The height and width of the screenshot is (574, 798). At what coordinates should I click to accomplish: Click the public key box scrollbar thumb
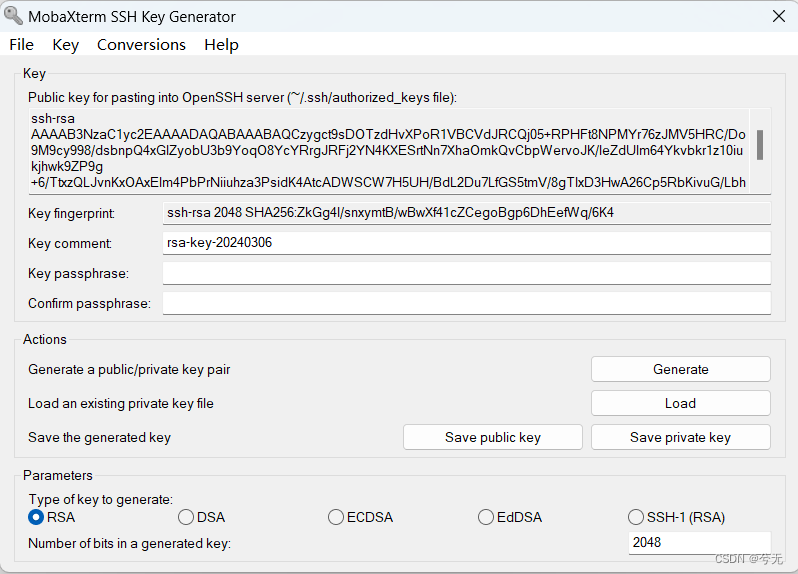coord(760,145)
